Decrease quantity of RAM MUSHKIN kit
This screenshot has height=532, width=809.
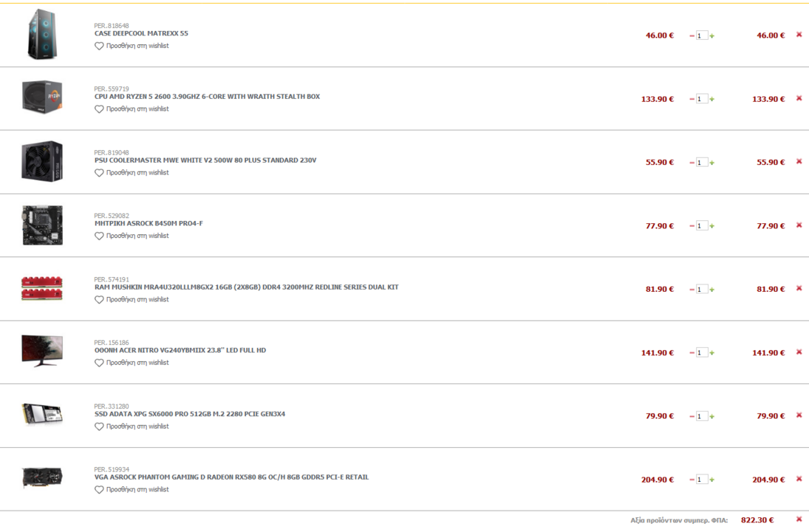click(692, 290)
